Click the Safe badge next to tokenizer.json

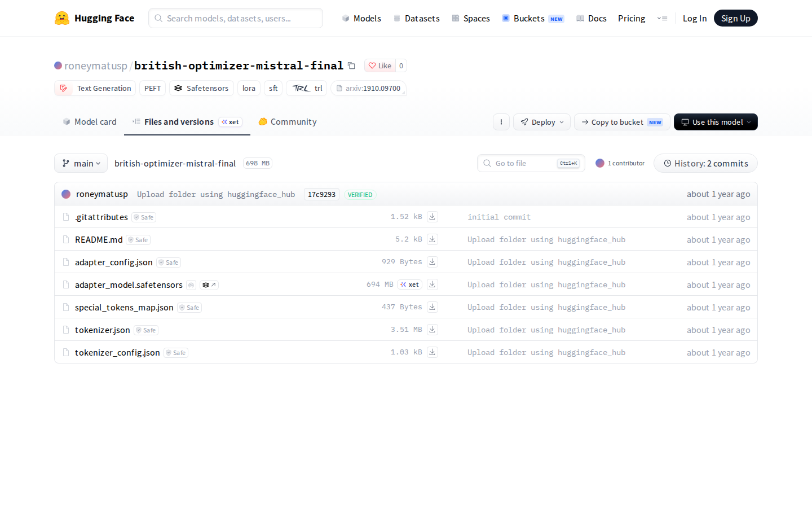pos(146,330)
